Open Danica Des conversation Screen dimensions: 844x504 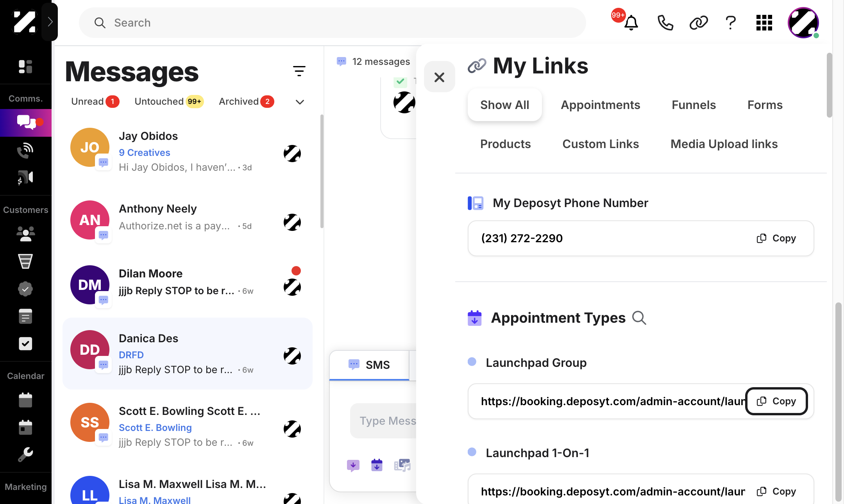point(188,354)
